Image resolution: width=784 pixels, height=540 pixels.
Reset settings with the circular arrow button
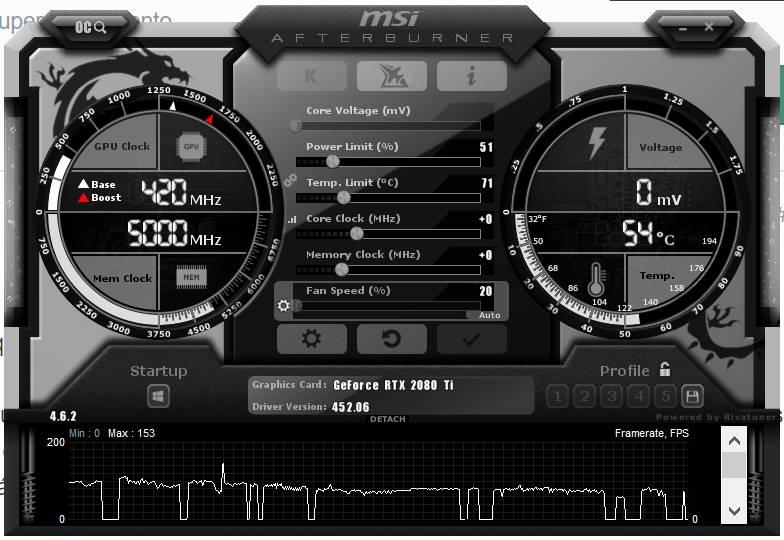[x=392, y=339]
